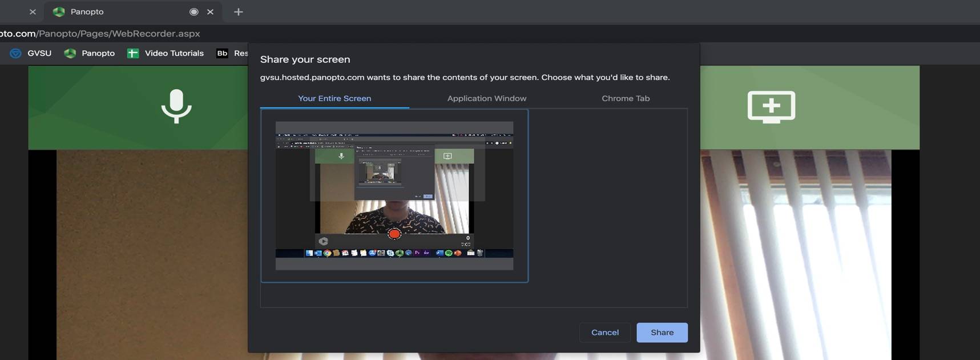Screen dimensions: 980x360
Task: Close the tab left of Panopto
Action: [x=33, y=11]
